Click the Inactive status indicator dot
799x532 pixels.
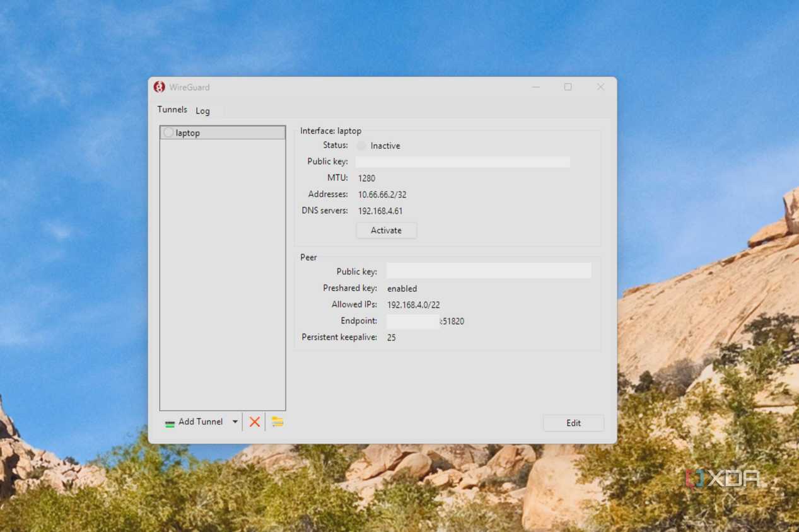pyautogui.click(x=361, y=146)
